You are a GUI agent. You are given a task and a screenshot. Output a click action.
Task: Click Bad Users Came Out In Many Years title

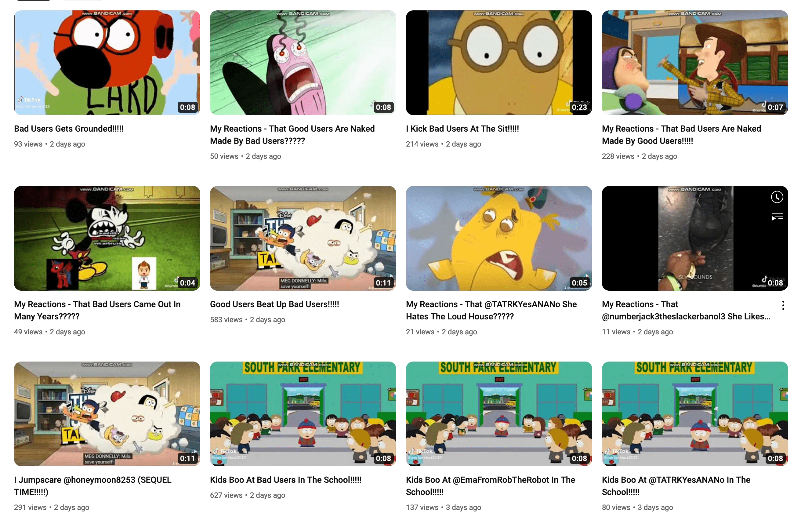(x=97, y=310)
